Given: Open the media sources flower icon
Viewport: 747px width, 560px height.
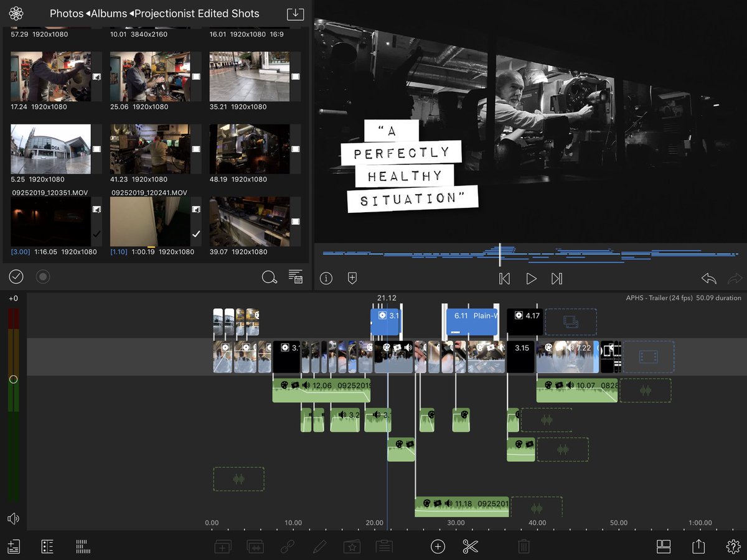Looking at the screenshot, I should coord(16,13).
